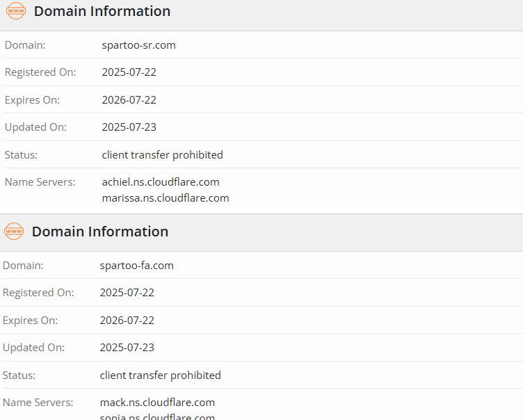Image resolution: width=523 pixels, height=420 pixels.
Task: Click the status value for spartoo-sr.com
Action: (x=162, y=155)
